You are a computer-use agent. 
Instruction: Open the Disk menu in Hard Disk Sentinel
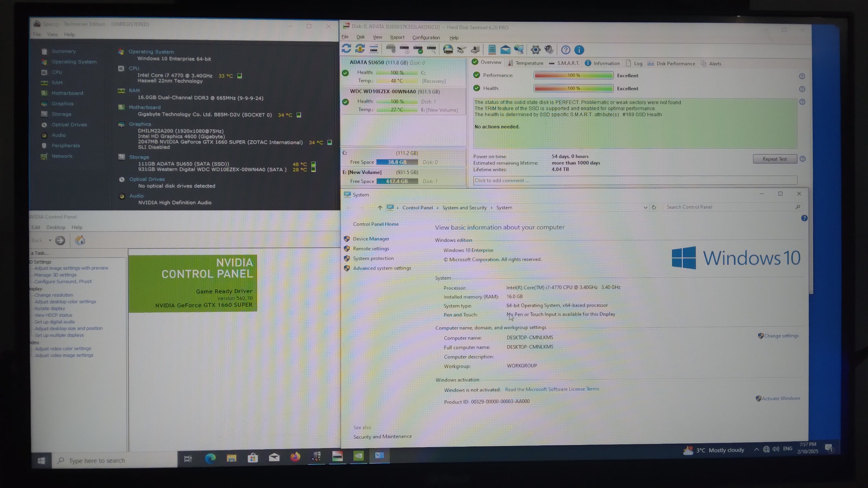click(360, 37)
